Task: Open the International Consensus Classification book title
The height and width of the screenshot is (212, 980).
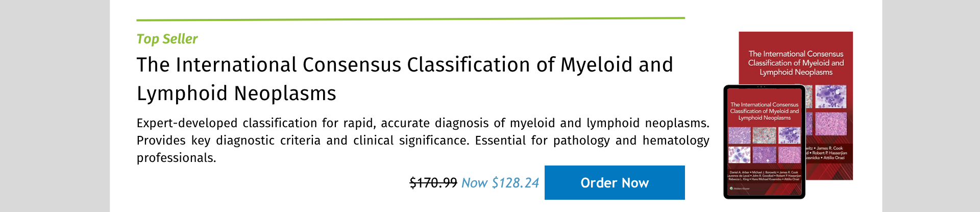Action: point(405,79)
